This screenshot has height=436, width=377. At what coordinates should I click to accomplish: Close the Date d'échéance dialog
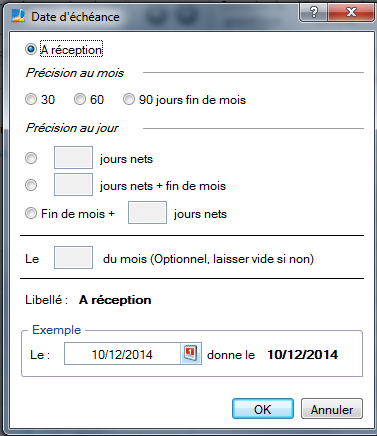351,13
